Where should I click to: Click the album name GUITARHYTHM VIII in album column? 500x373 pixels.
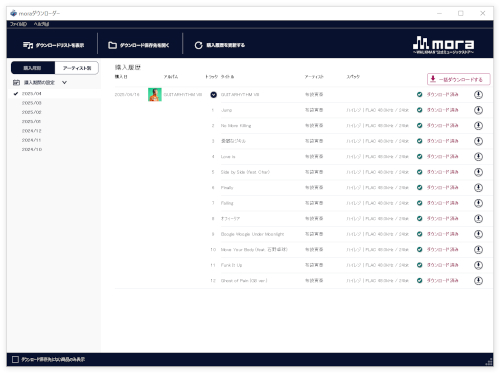point(183,95)
